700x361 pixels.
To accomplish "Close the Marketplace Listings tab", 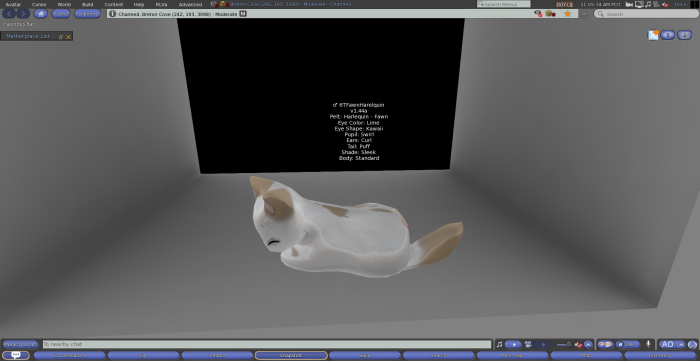I will click(68, 37).
